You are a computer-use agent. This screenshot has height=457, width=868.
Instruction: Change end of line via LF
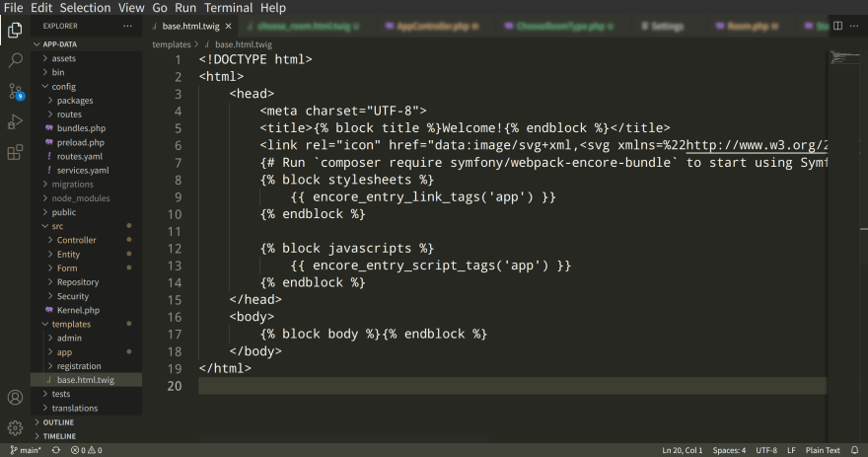[792, 450]
